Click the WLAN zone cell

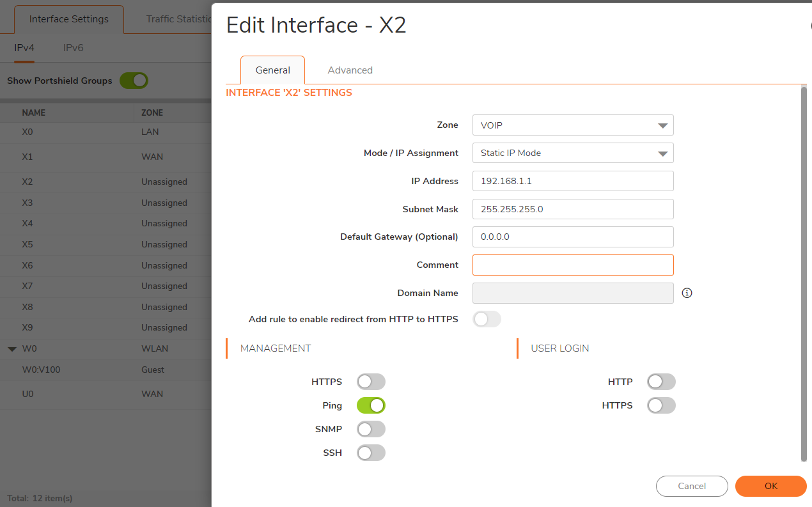[155, 349]
